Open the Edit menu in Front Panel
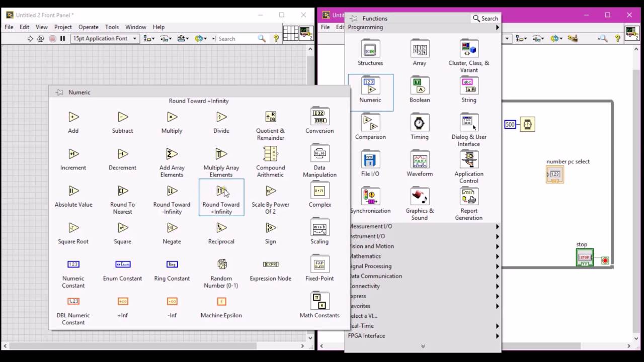Viewport: 644px width, 362px height. pos(24,27)
